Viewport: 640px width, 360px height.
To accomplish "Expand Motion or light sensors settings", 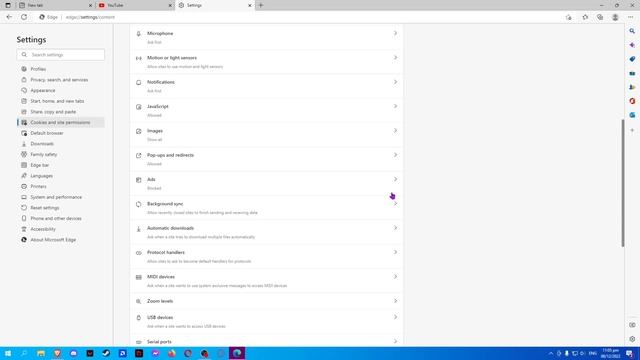I will pos(395,58).
